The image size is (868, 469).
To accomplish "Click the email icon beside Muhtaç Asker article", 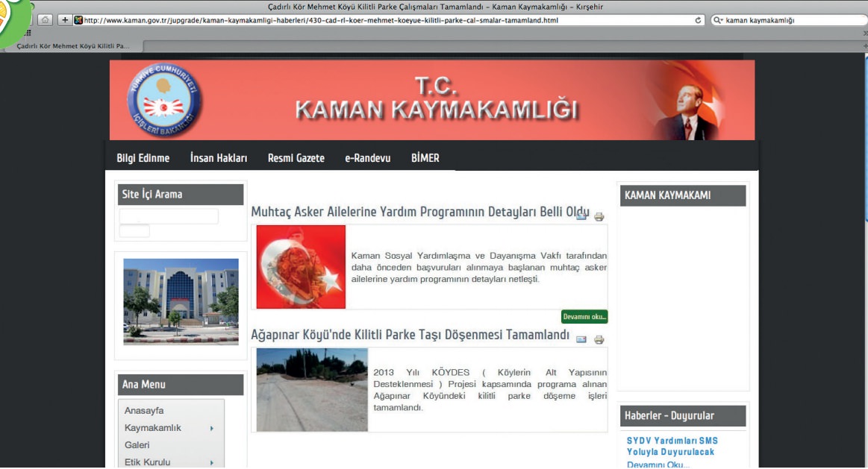I will point(581,217).
